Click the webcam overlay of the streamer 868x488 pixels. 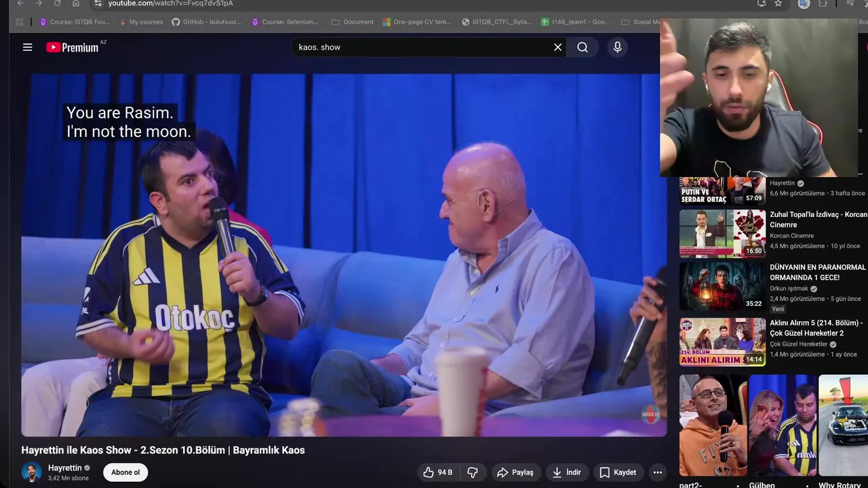759,98
